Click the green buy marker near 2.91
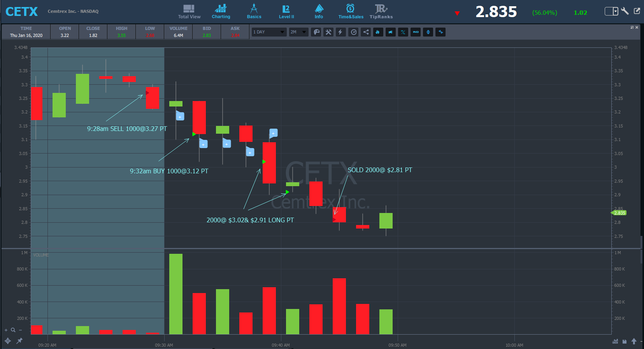 [288, 192]
